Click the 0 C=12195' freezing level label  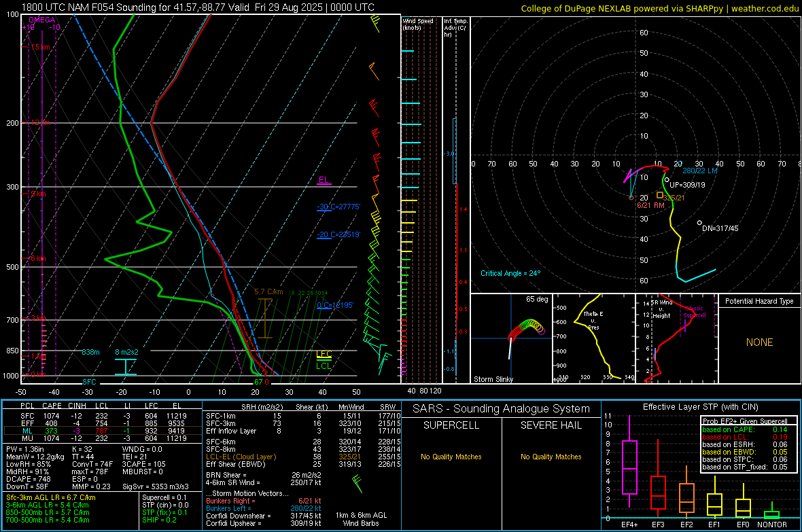point(335,305)
